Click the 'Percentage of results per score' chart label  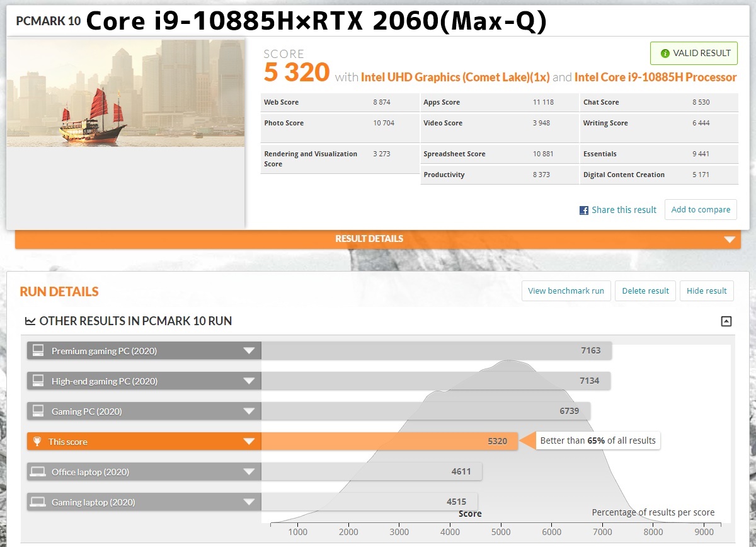click(653, 513)
